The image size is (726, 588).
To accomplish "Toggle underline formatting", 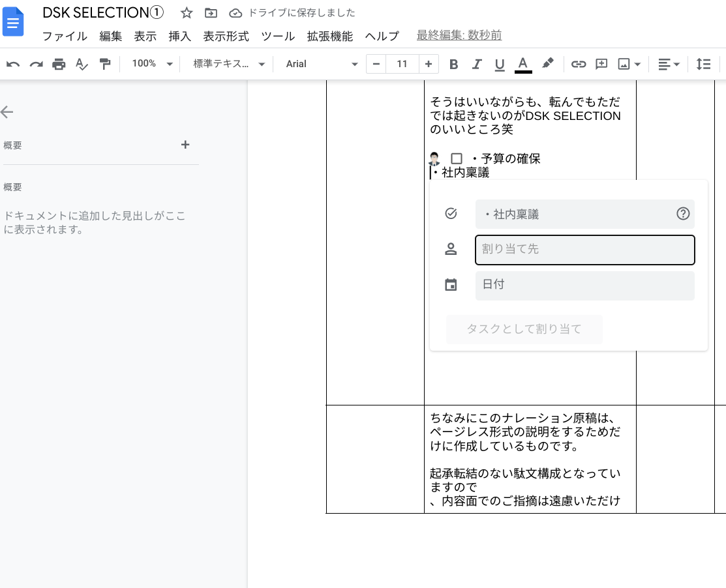I will point(500,64).
